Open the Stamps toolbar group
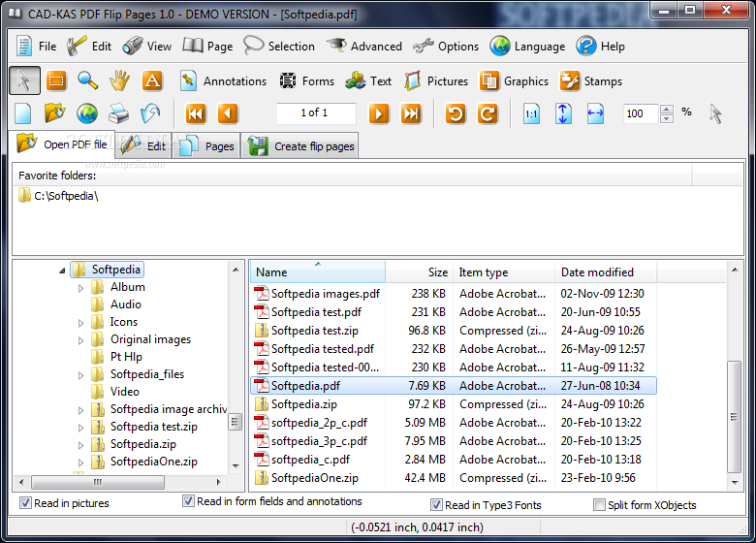The height and width of the screenshot is (543, 756). pyautogui.click(x=590, y=81)
